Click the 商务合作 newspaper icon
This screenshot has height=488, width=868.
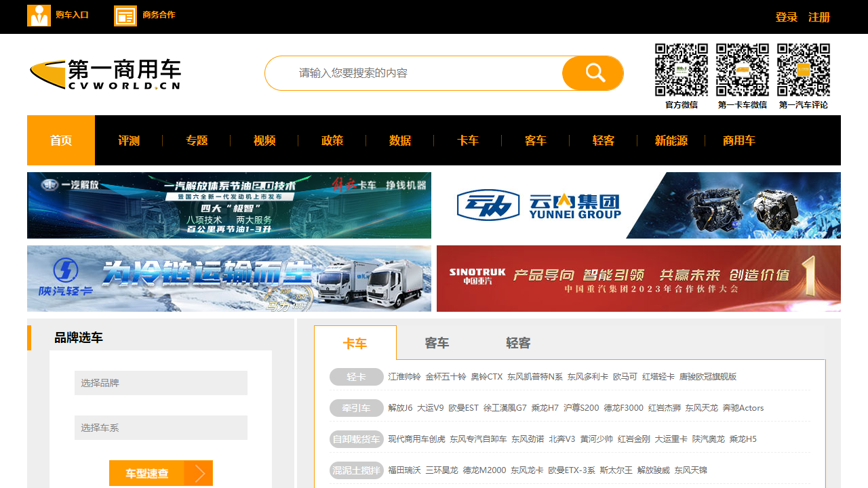(125, 16)
